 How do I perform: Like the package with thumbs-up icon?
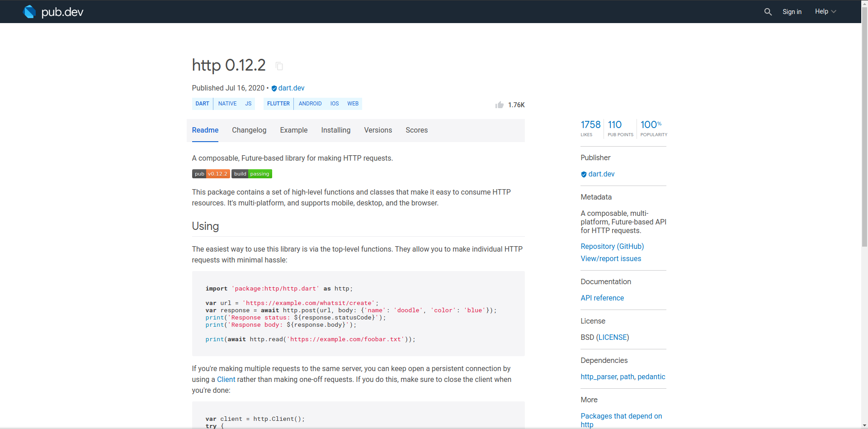click(499, 105)
